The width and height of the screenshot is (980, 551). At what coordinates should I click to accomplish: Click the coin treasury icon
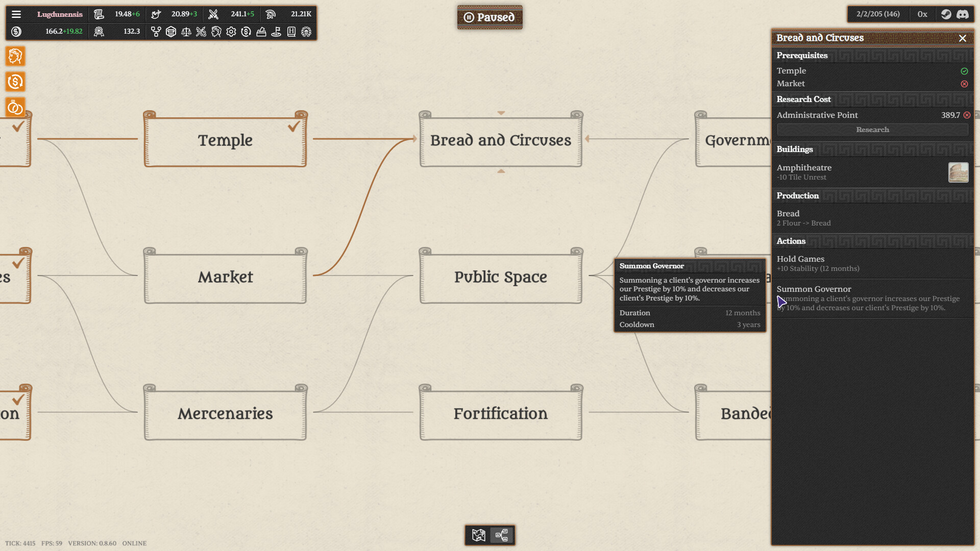pos(16,32)
